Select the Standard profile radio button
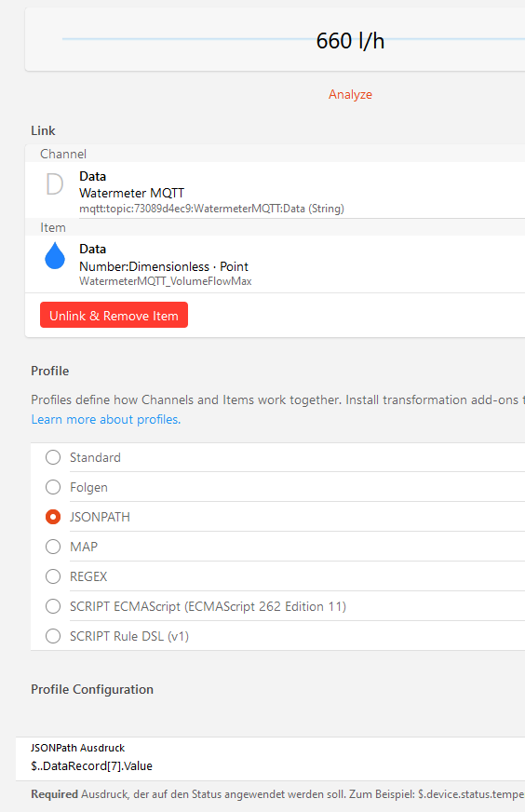 pyautogui.click(x=53, y=457)
